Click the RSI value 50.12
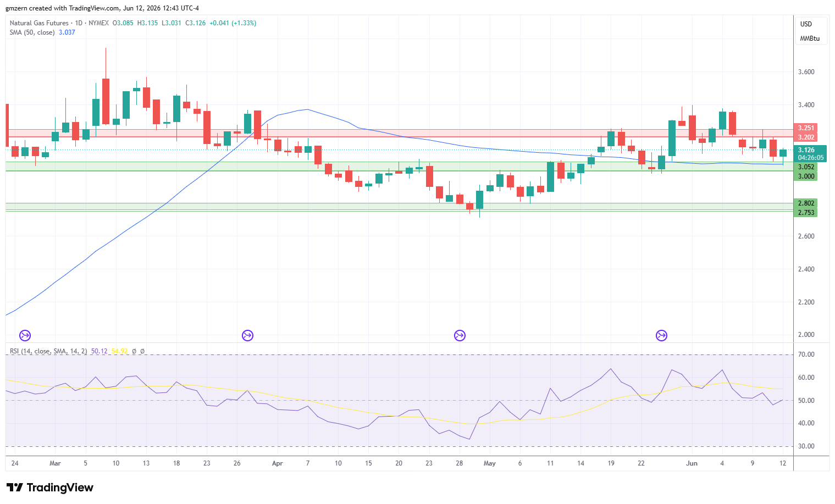 pos(99,351)
